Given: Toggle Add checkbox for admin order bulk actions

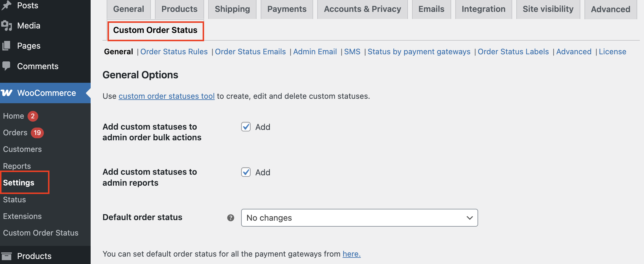Looking at the screenshot, I should point(246,127).
